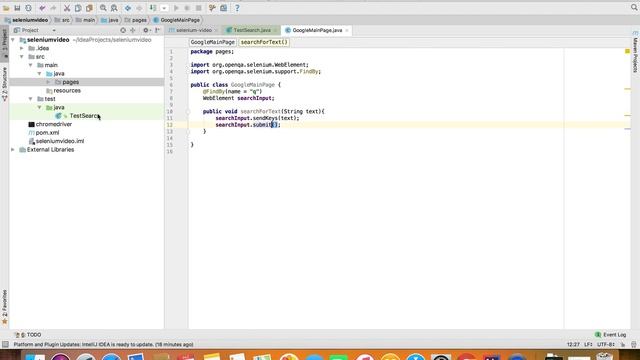This screenshot has height=360, width=640.
Task: Click GoogleMainPage editor breadcrumb
Action: click(212, 42)
